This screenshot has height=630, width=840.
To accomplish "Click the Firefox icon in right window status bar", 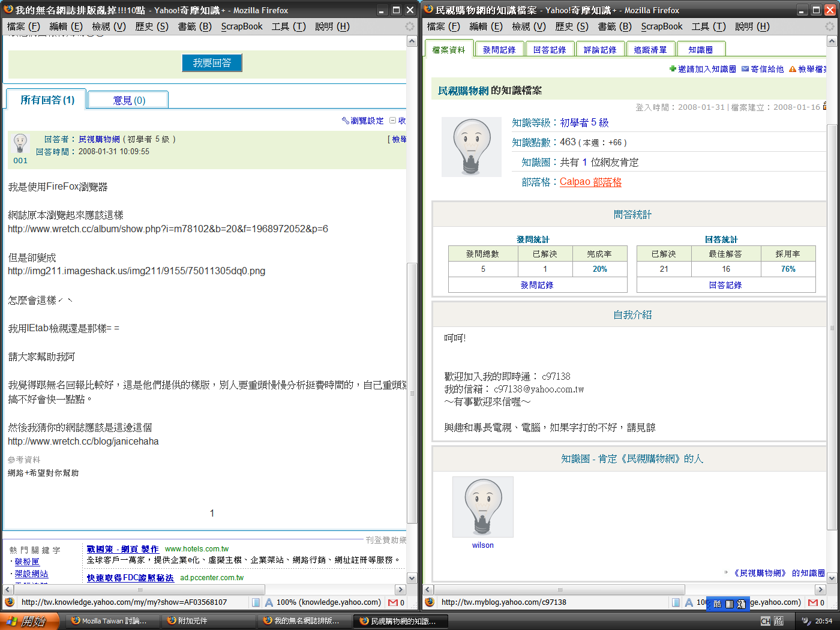I will pyautogui.click(x=430, y=602).
